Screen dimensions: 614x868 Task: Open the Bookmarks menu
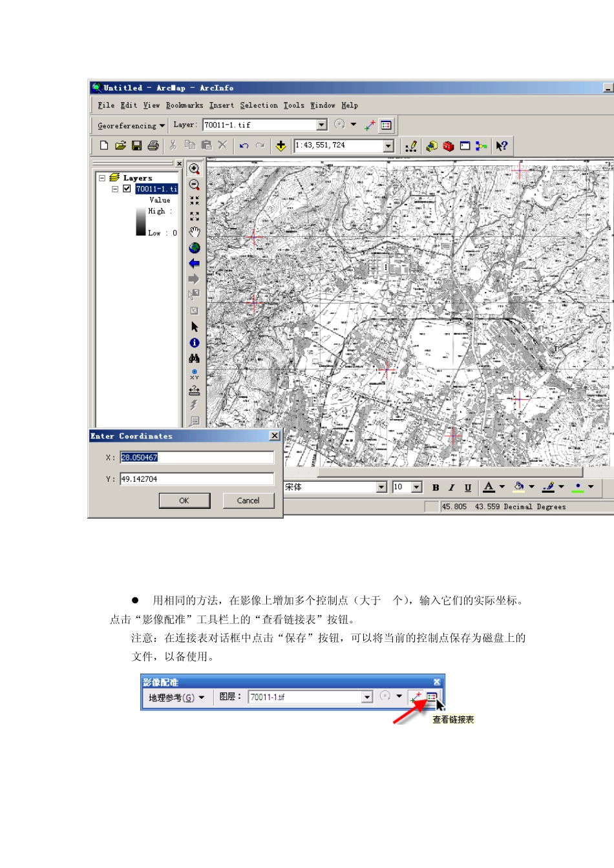pos(184,105)
